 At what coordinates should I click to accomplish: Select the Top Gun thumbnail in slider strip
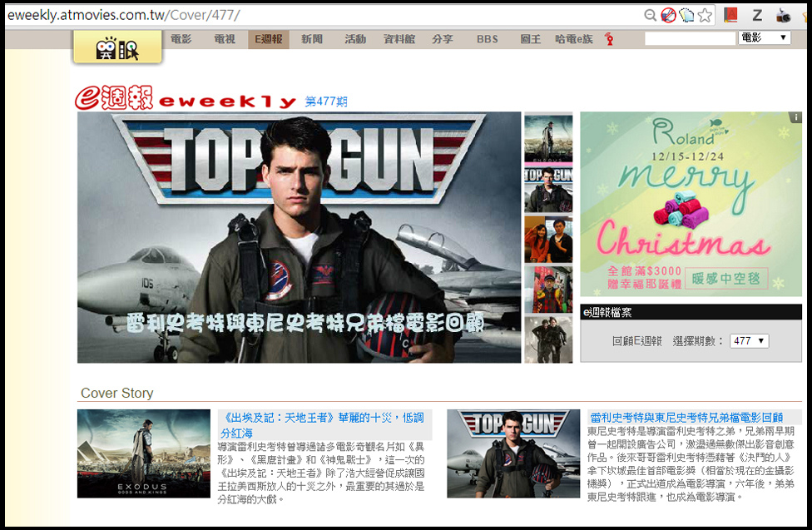pos(548,189)
